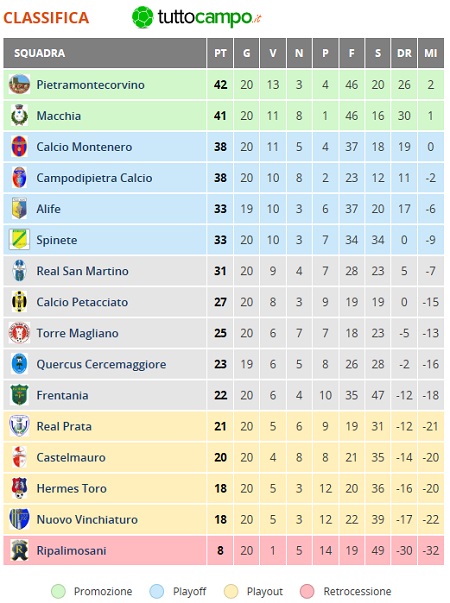Open the Real San Martino team link
The height and width of the screenshot is (603, 450).
tap(82, 271)
